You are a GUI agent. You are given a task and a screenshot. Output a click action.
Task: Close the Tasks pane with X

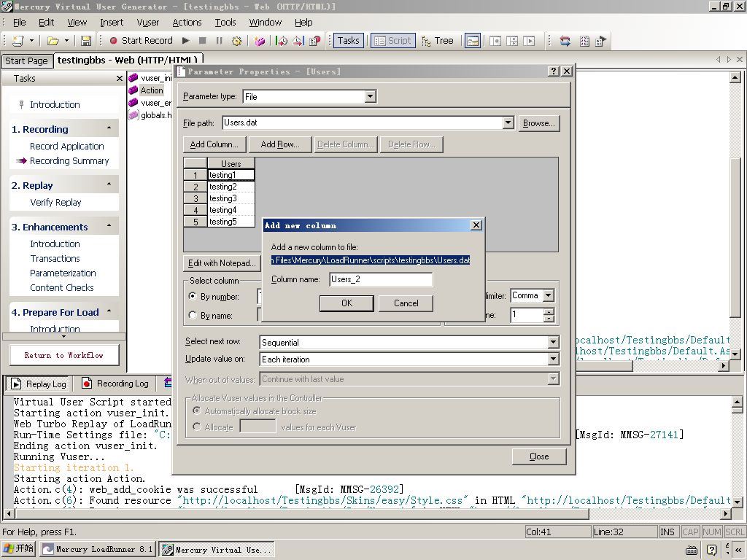pos(120,79)
